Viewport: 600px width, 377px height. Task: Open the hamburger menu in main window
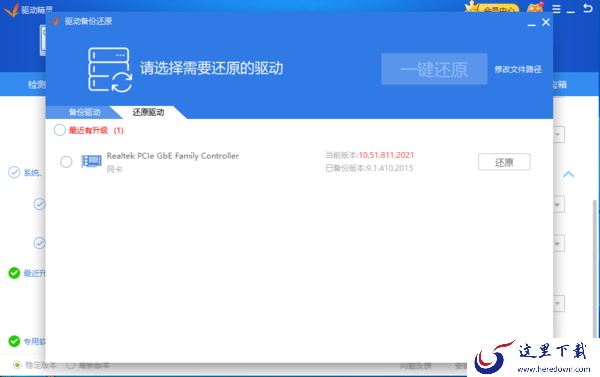[x=556, y=9]
